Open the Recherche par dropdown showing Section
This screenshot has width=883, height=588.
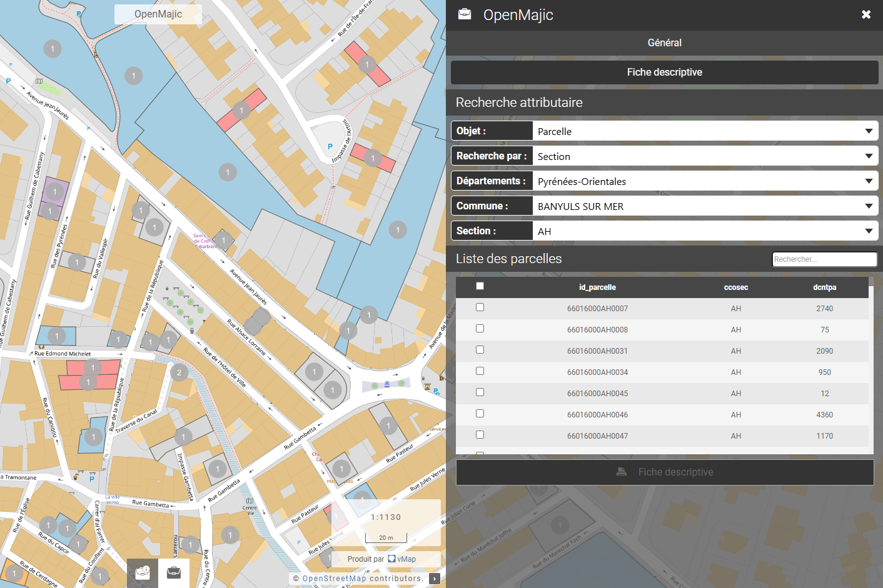click(705, 156)
